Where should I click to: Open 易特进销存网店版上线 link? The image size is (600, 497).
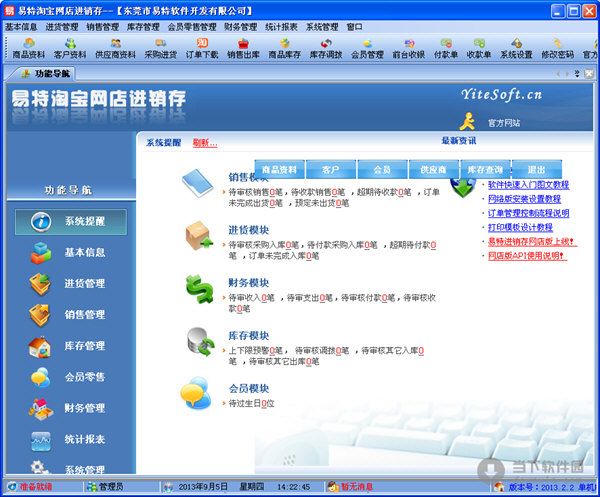[x=532, y=241]
